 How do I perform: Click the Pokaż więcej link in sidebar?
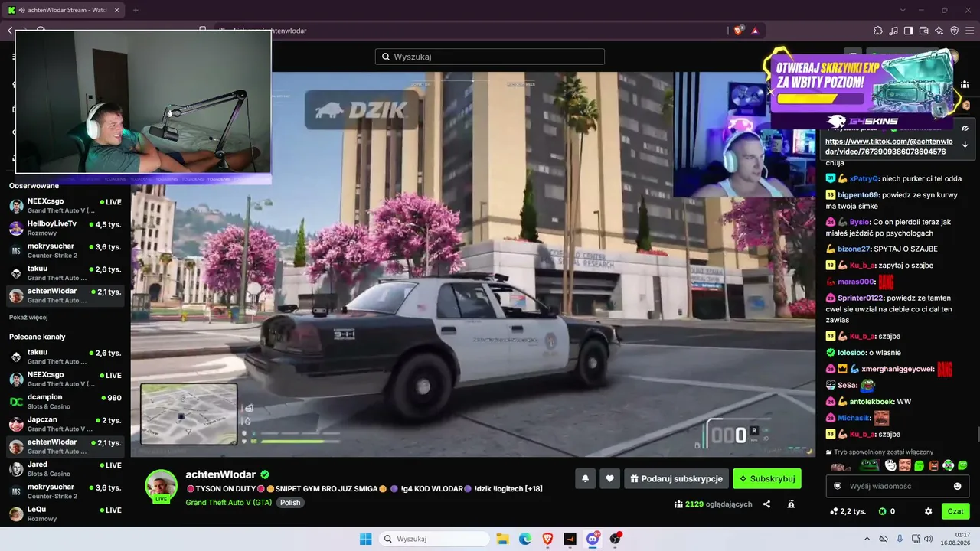pos(28,317)
